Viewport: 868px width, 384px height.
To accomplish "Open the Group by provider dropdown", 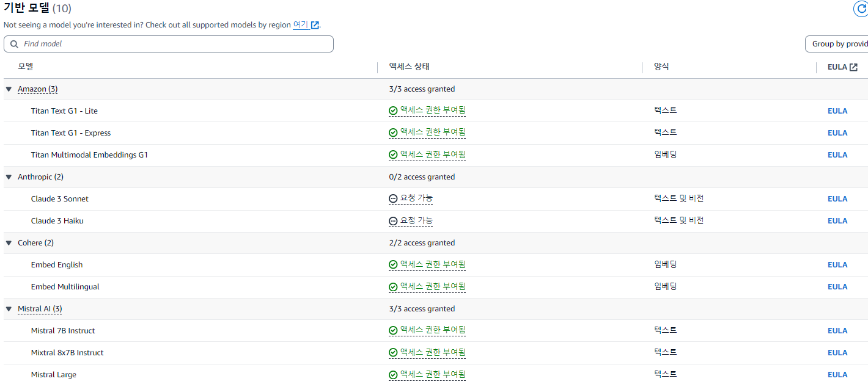I will point(836,44).
